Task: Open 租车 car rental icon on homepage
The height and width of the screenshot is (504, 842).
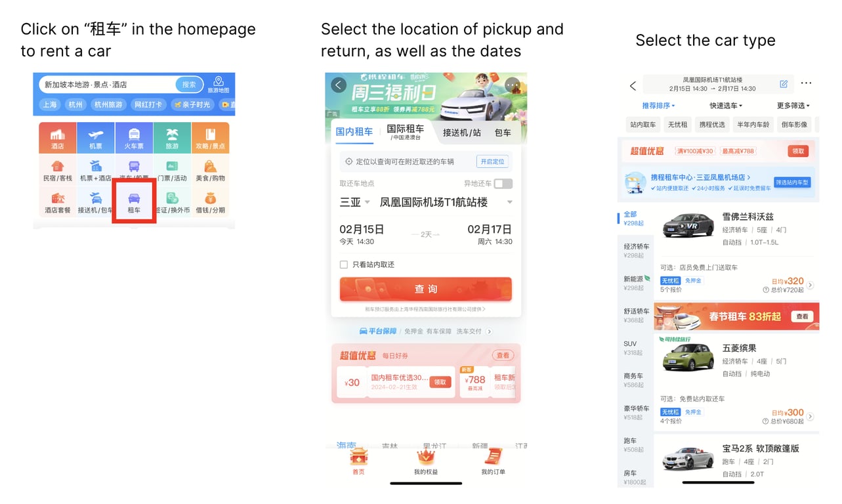Action: pos(134,202)
